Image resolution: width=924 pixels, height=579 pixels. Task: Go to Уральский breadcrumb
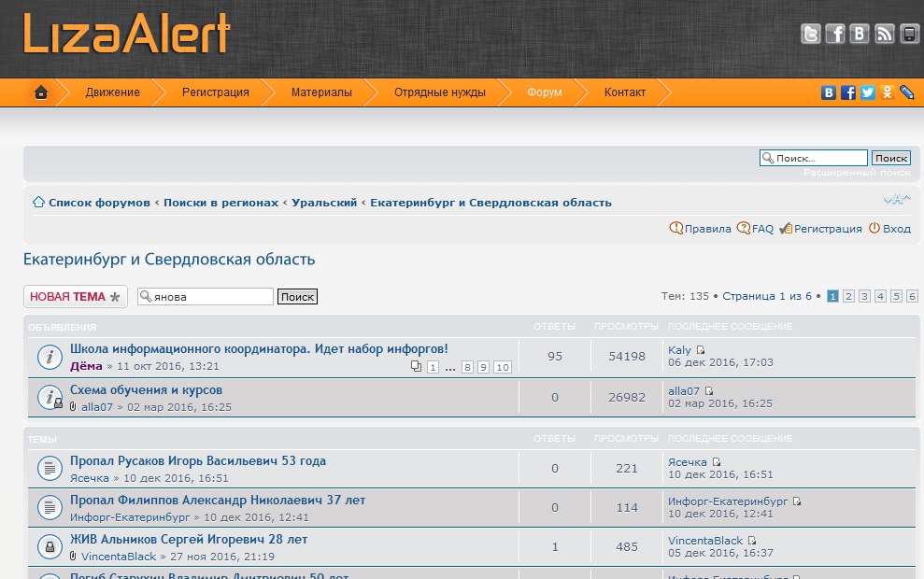click(324, 203)
